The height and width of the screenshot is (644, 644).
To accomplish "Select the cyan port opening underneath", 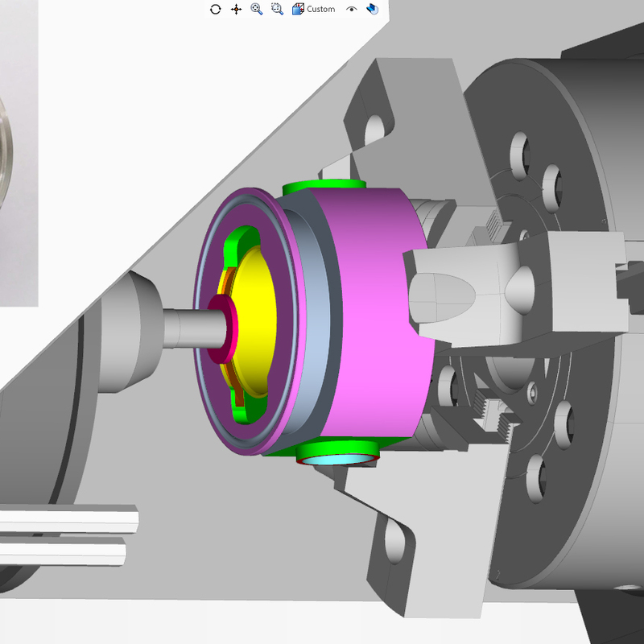I will point(336,459).
